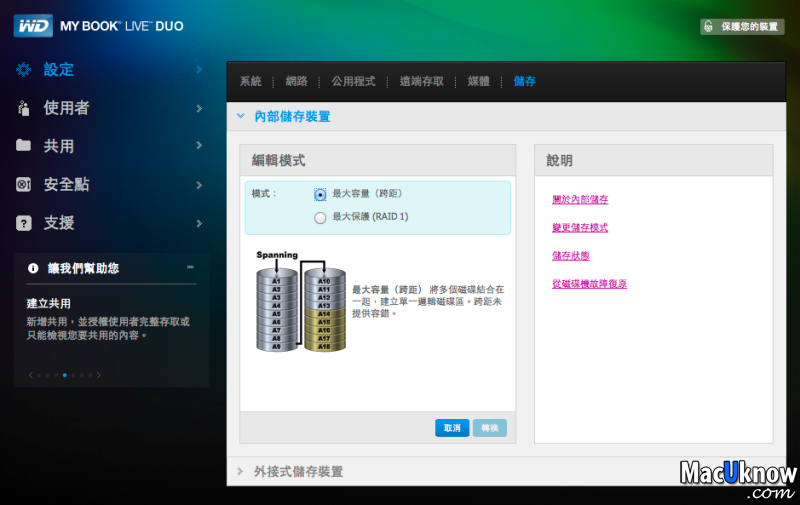The width and height of the screenshot is (800, 505).
Task: Click the Spanning disk diagram
Action: pos(301,301)
